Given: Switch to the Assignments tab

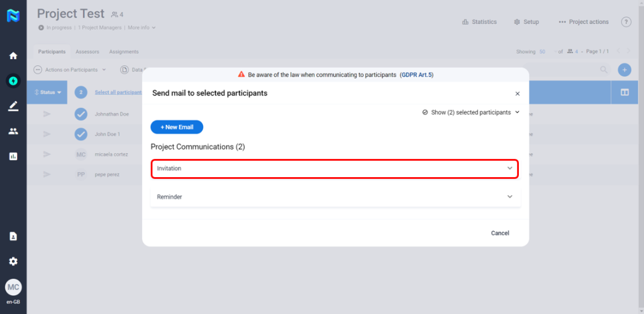Looking at the screenshot, I should pyautogui.click(x=124, y=51).
